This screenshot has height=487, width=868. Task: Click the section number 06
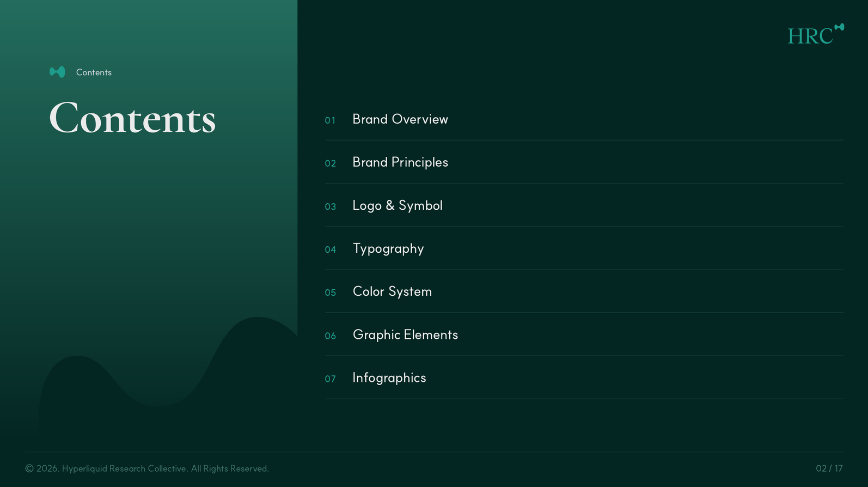330,336
